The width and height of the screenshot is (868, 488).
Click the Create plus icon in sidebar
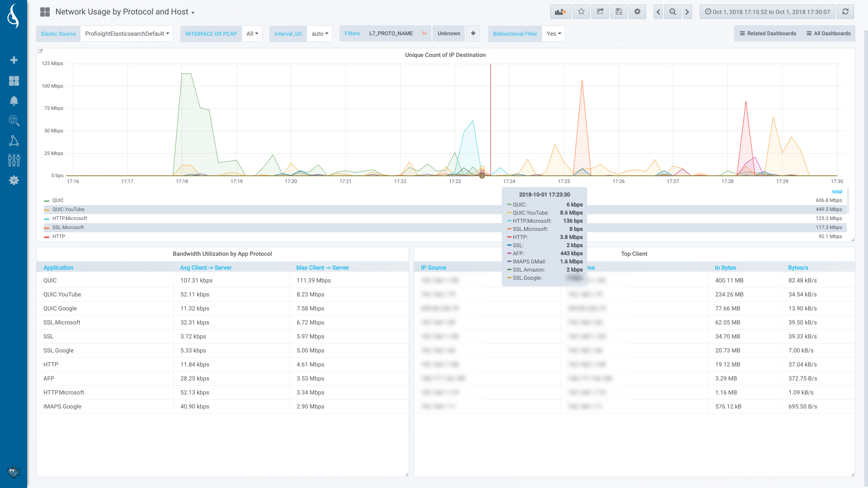point(14,60)
